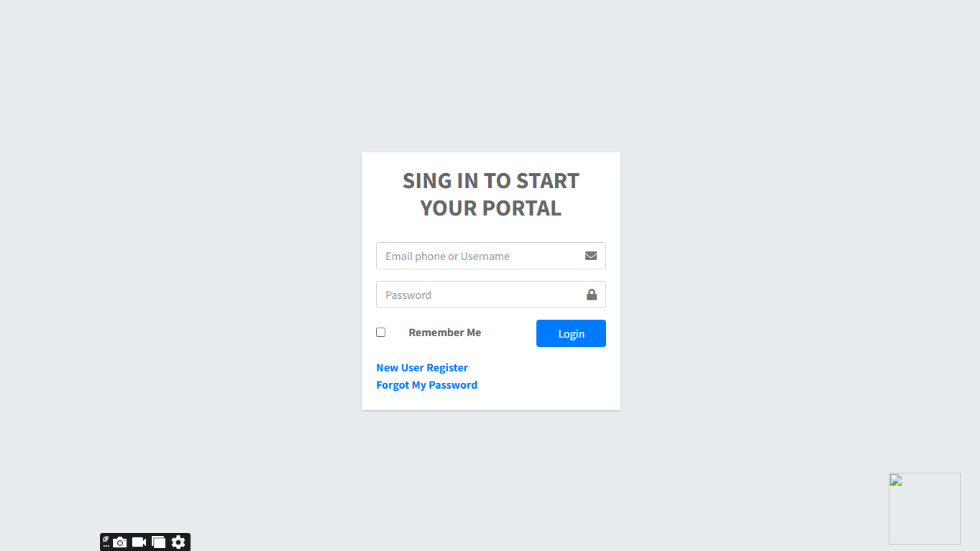980x551 pixels.
Task: Click the envelope icon in the email field
Action: pos(591,256)
